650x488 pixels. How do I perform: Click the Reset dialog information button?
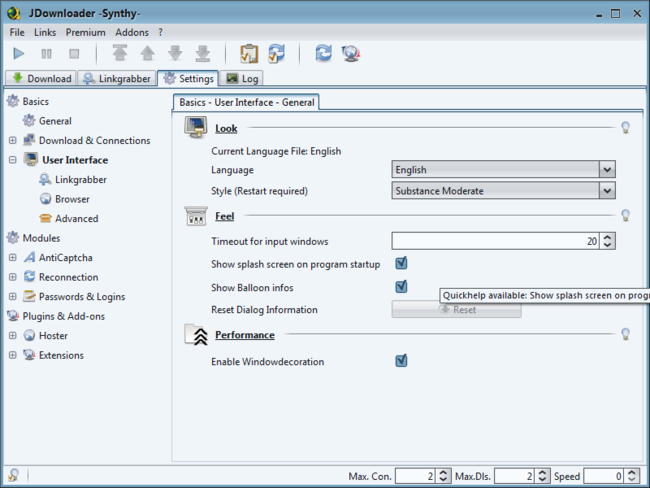[x=456, y=309]
